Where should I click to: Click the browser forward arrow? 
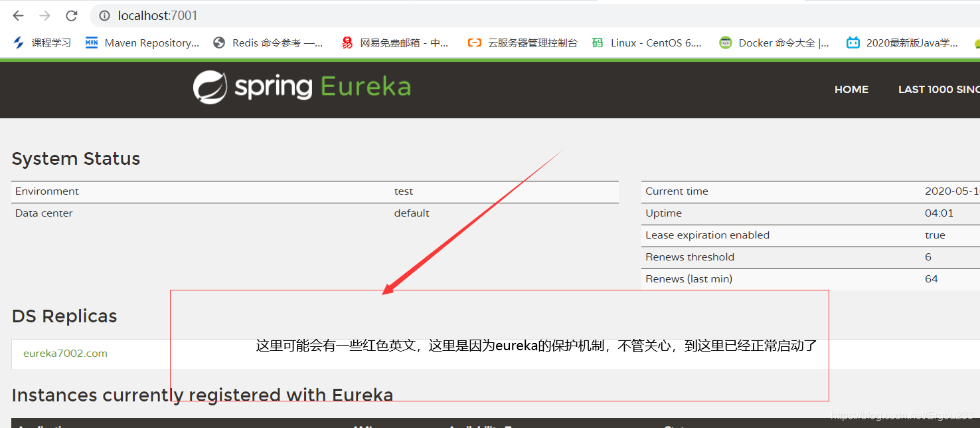point(44,15)
